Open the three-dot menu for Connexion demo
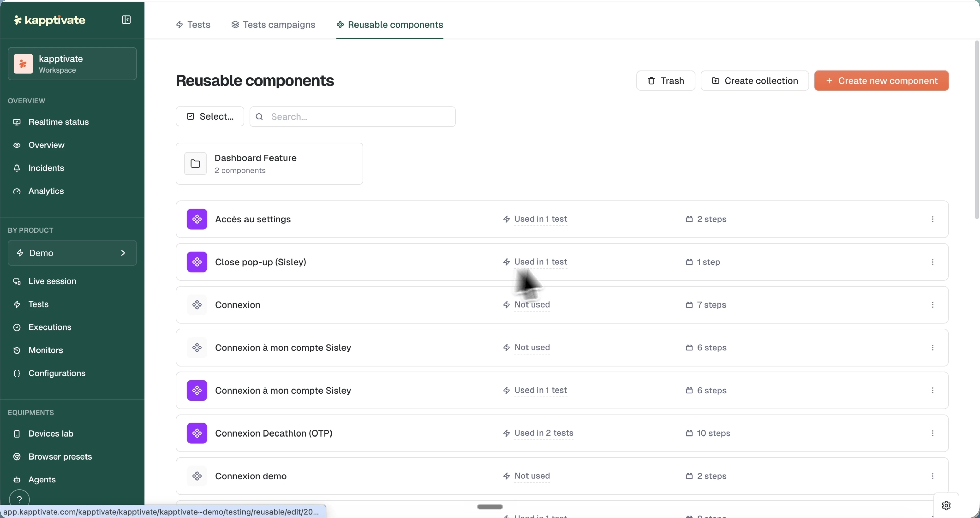980x518 pixels. [x=933, y=476]
